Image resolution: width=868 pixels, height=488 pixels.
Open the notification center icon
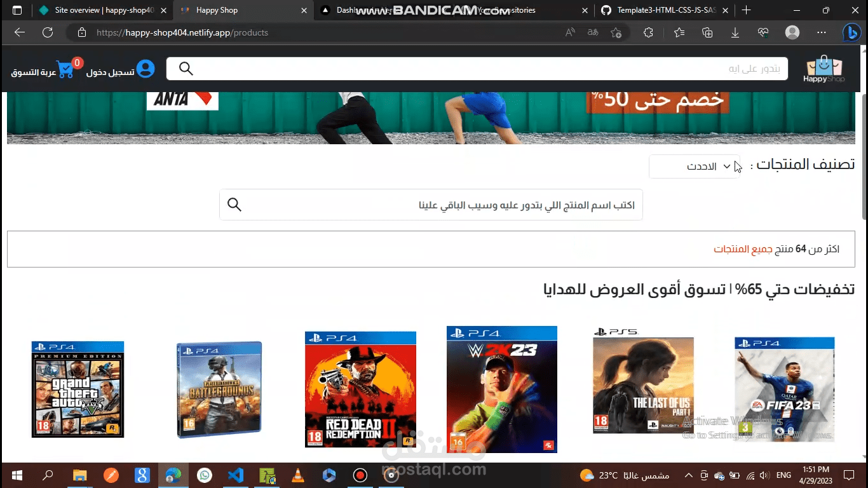click(x=849, y=475)
